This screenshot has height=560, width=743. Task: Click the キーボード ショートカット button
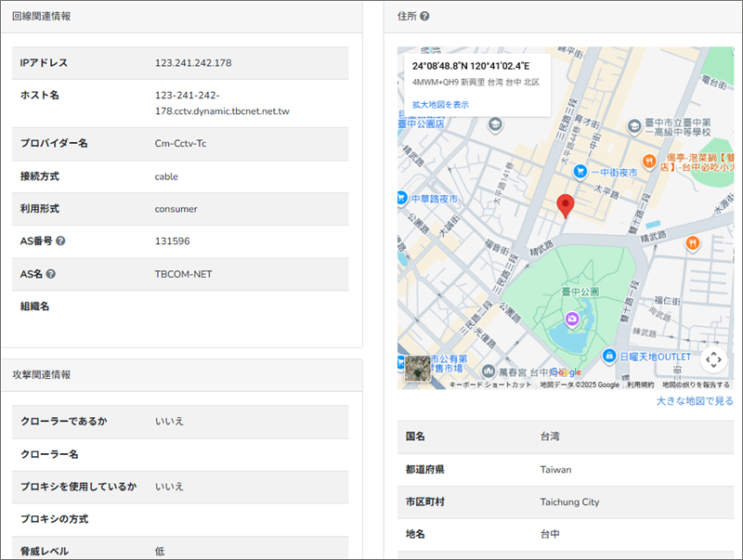pos(490,384)
